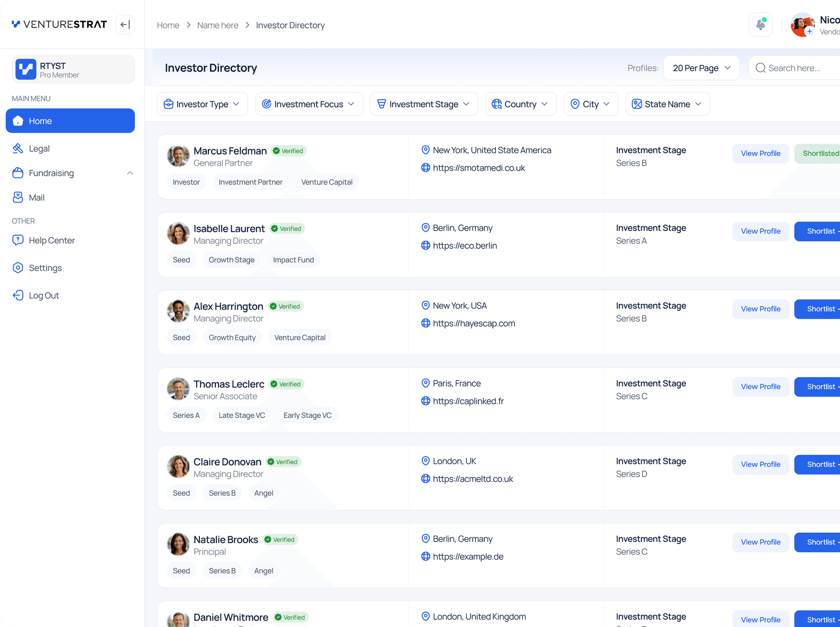The height and width of the screenshot is (627, 840).
Task: Open the Investment Stage filter dropdown
Action: 424,104
